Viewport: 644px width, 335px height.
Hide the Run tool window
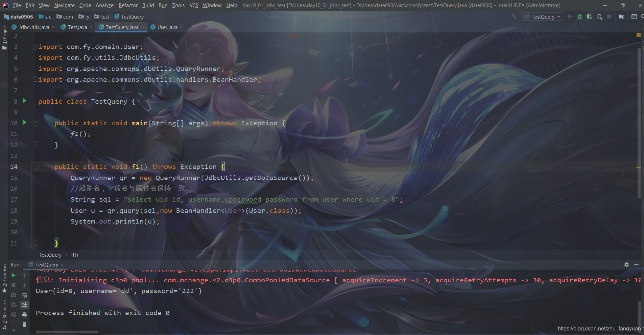click(x=636, y=265)
